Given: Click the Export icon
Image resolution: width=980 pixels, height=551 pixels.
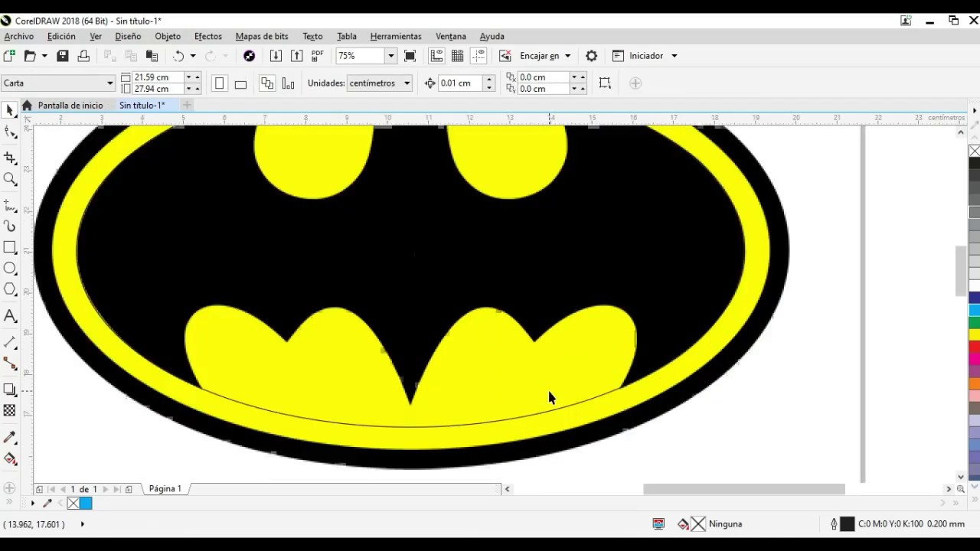Looking at the screenshot, I should click(297, 56).
